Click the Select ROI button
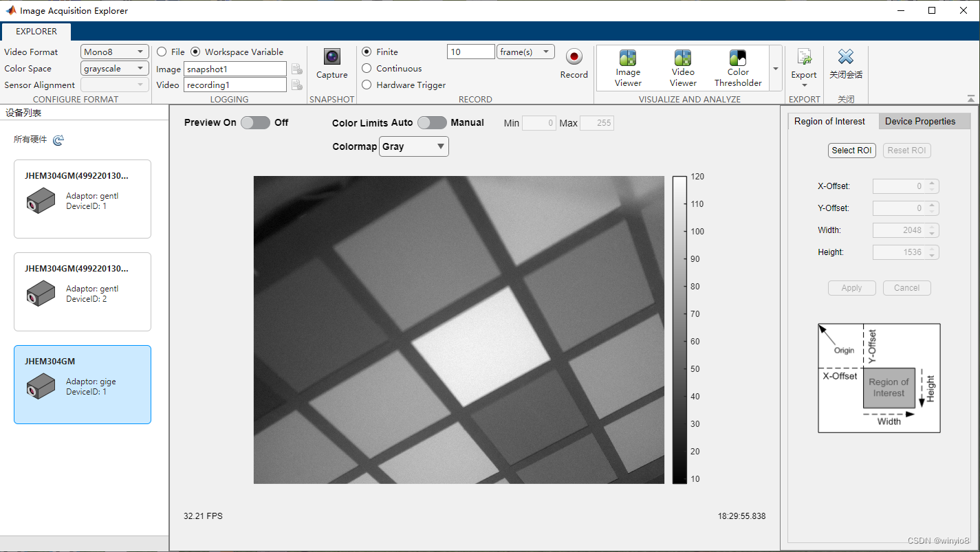This screenshot has width=980, height=552. click(x=851, y=150)
